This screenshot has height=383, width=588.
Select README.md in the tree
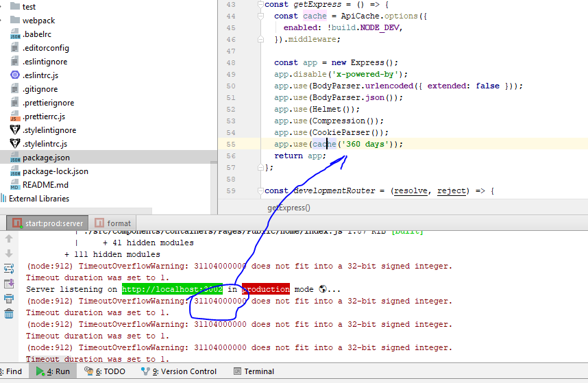pyautogui.click(x=45, y=185)
